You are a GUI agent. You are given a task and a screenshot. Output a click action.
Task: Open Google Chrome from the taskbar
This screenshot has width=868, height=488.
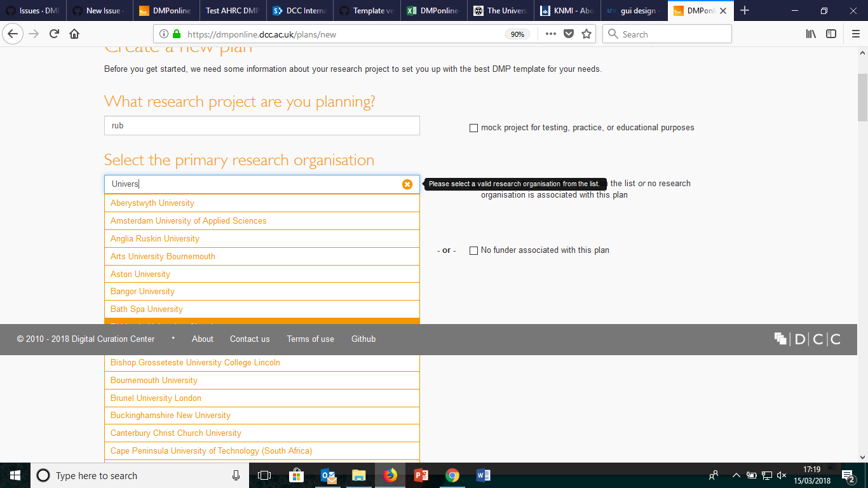coord(452,475)
